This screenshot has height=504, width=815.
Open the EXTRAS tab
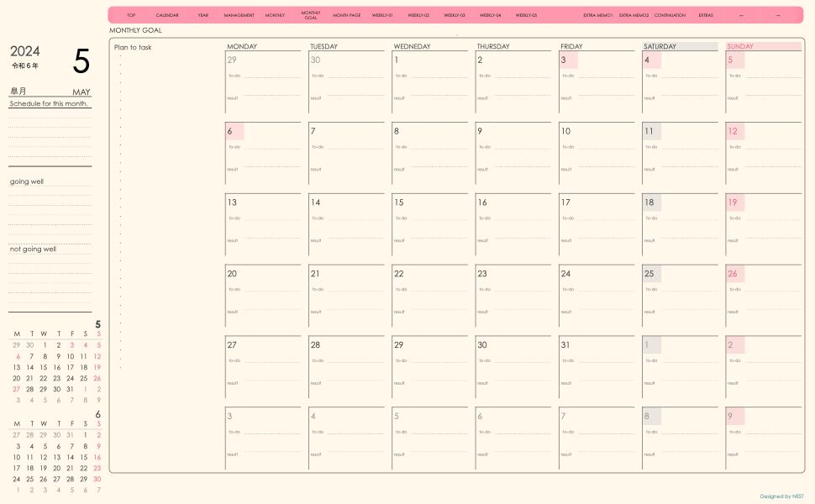point(706,16)
